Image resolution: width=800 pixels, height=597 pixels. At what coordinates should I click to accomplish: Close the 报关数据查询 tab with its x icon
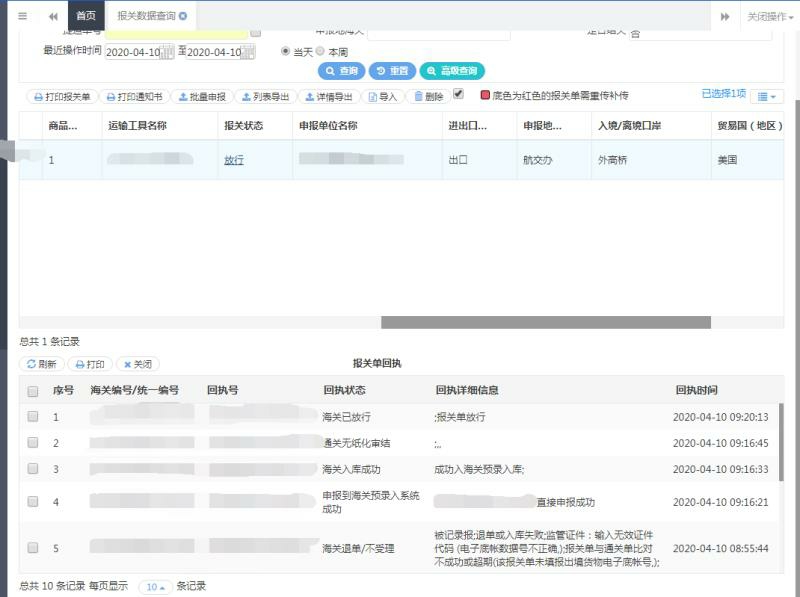(183, 16)
